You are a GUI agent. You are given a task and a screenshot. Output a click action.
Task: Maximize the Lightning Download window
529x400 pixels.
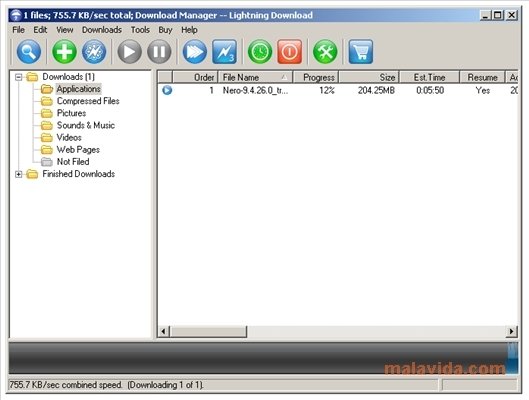pos(498,15)
